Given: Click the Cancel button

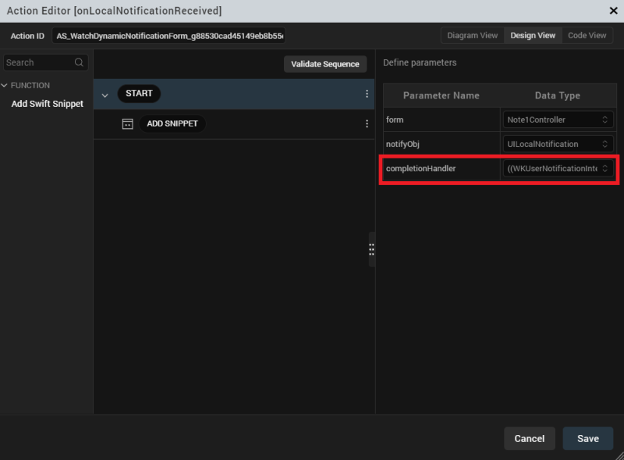Looking at the screenshot, I should [529, 439].
